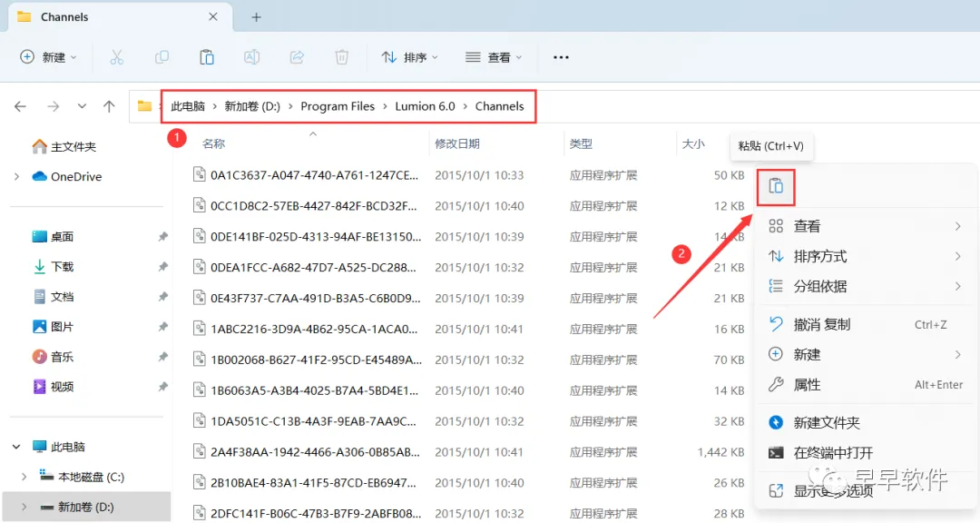The height and width of the screenshot is (523, 980).
Task: Open the 新建 dropdown in toolbar
Action: coord(48,57)
